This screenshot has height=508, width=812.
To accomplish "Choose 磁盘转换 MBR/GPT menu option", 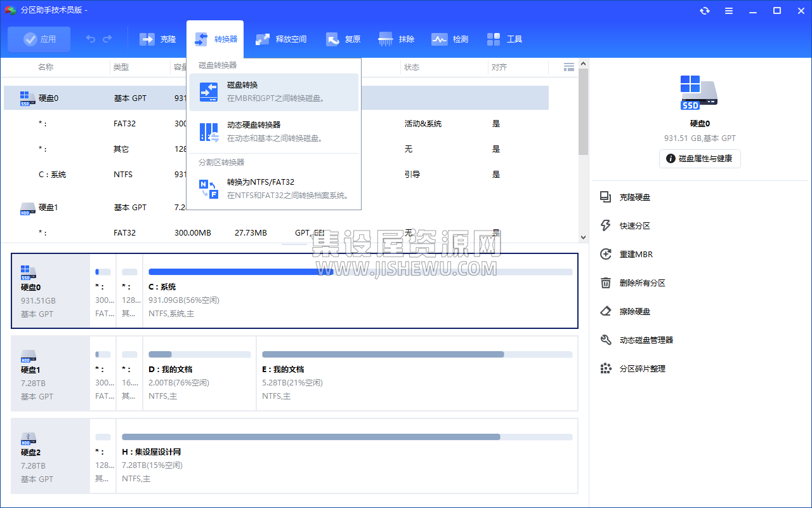I will point(274,91).
